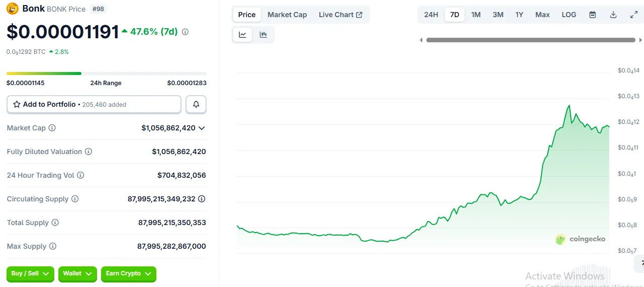This screenshot has width=644, height=287.
Task: Click scroll-right arrow of chart range bar
Action: coord(640,40)
